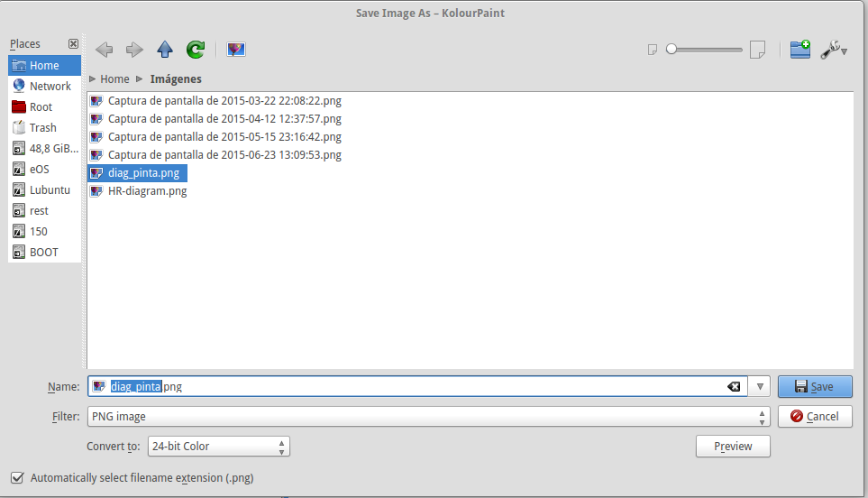Click Imágenes in the breadcrumb path
The width and height of the screenshot is (868, 498).
176,79
